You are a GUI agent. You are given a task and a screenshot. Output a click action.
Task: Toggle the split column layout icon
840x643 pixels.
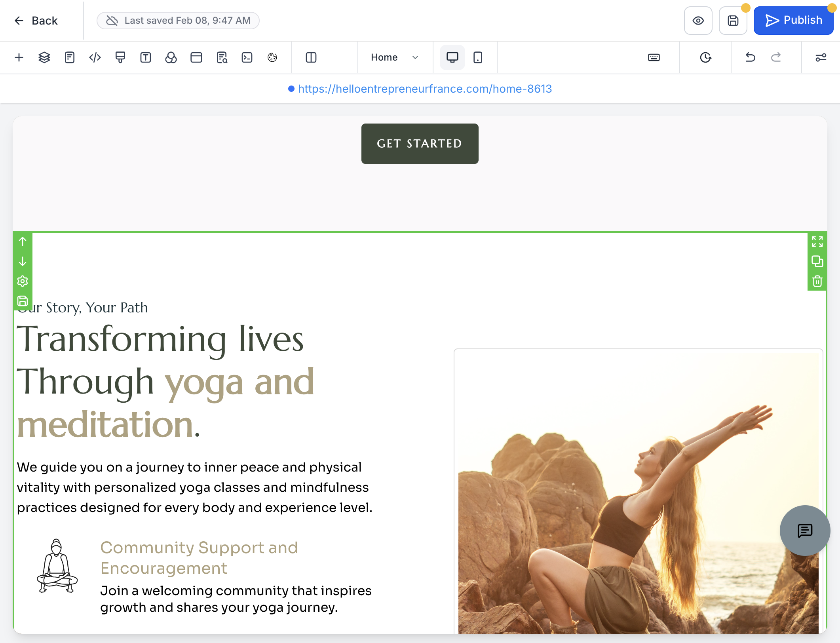[311, 58]
